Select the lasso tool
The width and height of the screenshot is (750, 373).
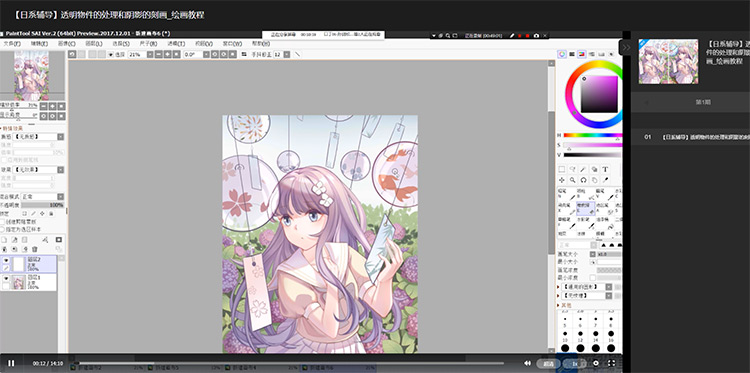[573, 169]
